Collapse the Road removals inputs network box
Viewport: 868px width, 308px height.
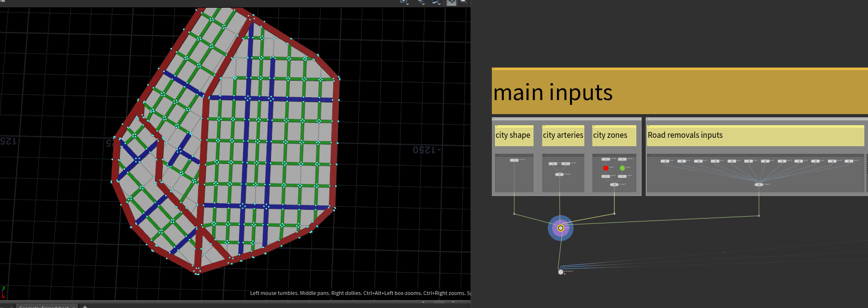(x=648, y=119)
